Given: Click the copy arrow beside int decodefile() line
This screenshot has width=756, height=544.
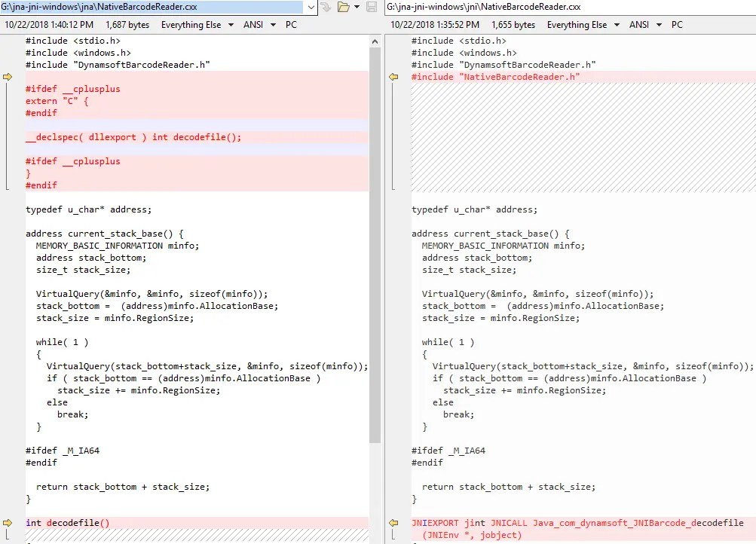Looking at the screenshot, I should click(x=7, y=522).
